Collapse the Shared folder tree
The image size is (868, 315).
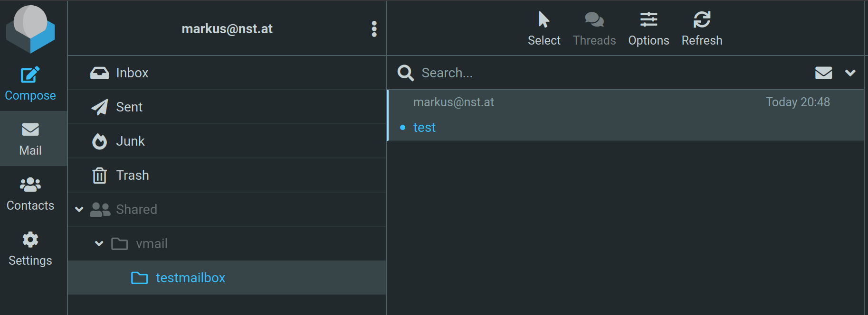(79, 209)
